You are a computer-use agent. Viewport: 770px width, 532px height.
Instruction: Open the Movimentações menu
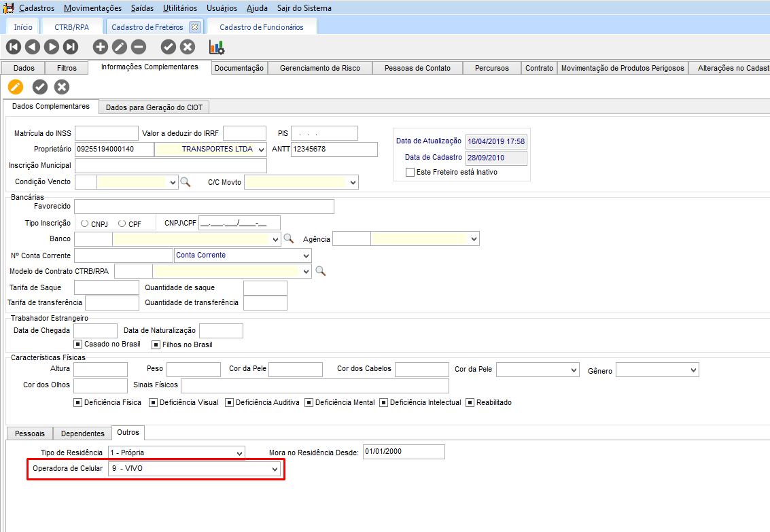pos(92,8)
